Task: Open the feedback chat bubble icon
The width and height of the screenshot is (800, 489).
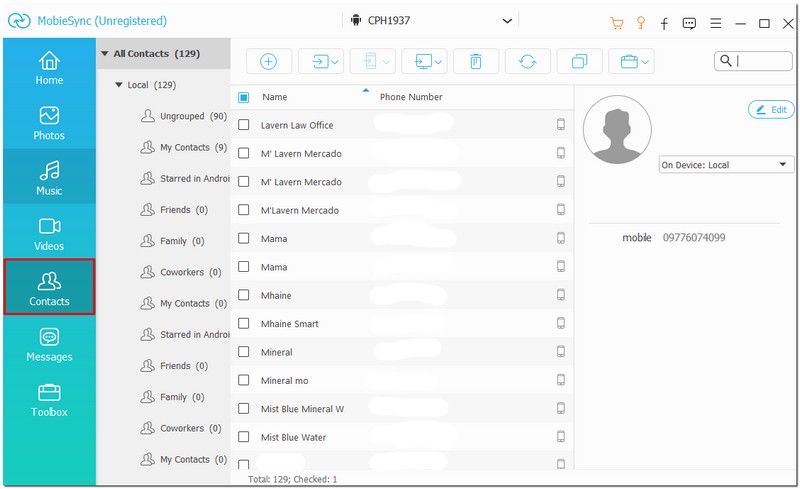Action: coord(689,22)
